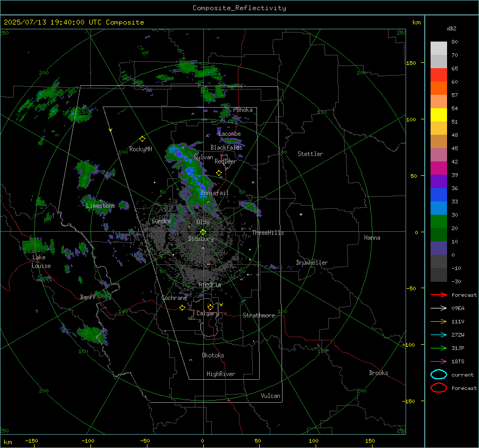Click the Airdrie label
Image resolution: width=479 pixels, height=448 pixels.
pos(210,284)
